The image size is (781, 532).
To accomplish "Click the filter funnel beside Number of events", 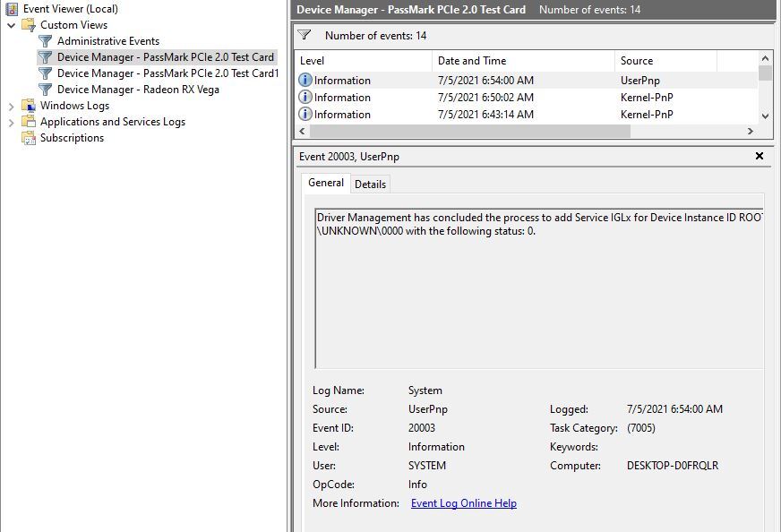I will [x=305, y=35].
